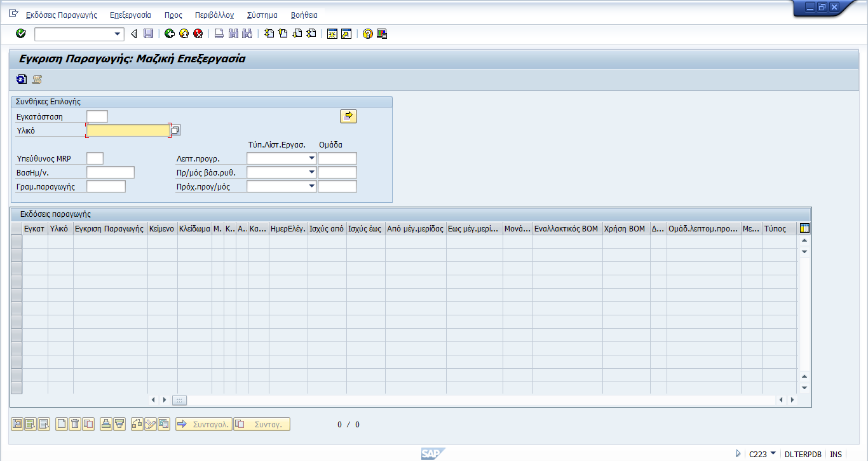The image size is (868, 461).
Task: Click the Find Next binoculars icon
Action: pyautogui.click(x=247, y=34)
